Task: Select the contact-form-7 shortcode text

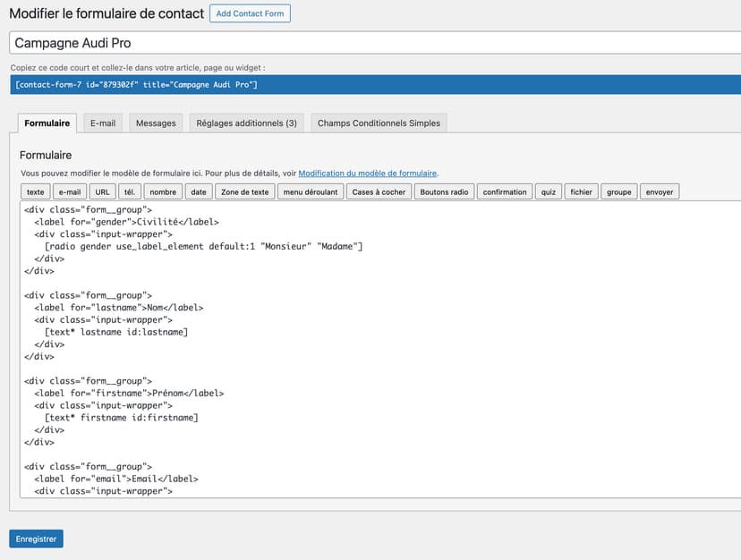Action: [x=137, y=84]
